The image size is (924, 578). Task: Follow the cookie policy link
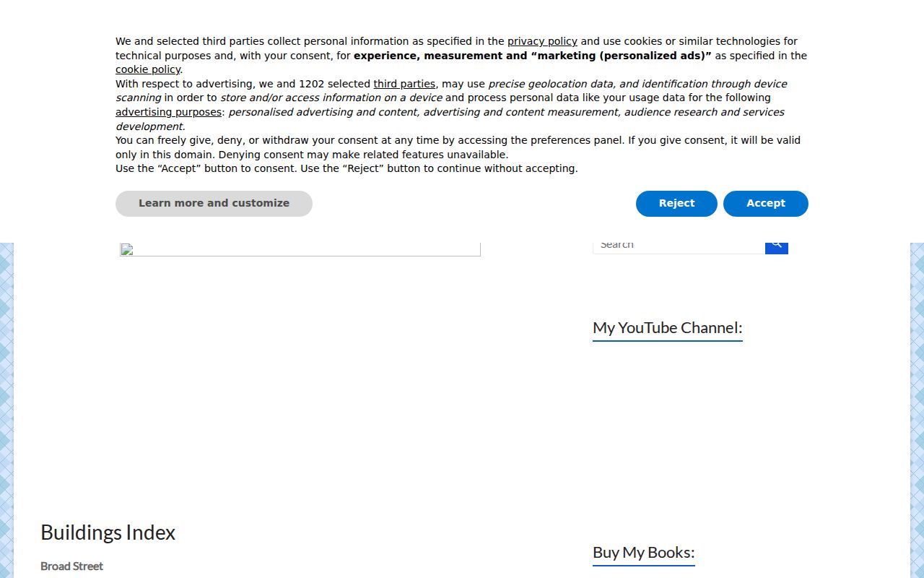click(147, 70)
